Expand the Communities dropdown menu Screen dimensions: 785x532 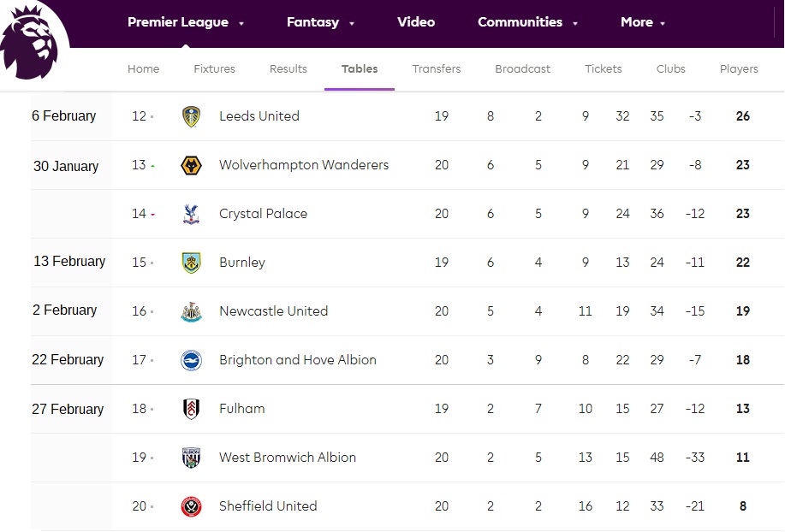(527, 23)
